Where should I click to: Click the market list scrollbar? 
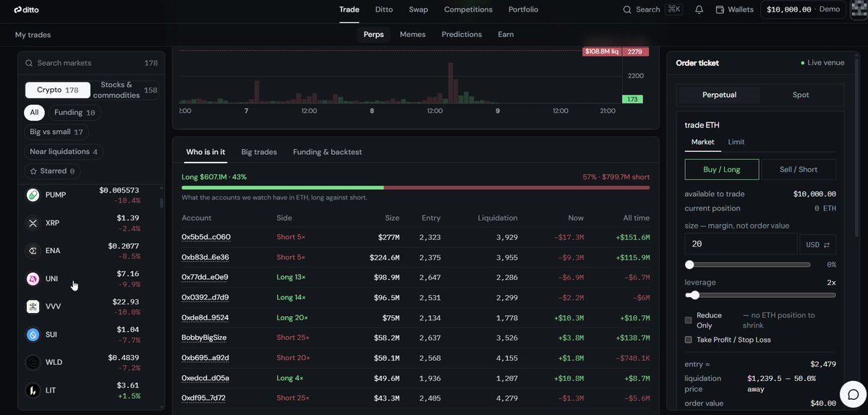161,204
